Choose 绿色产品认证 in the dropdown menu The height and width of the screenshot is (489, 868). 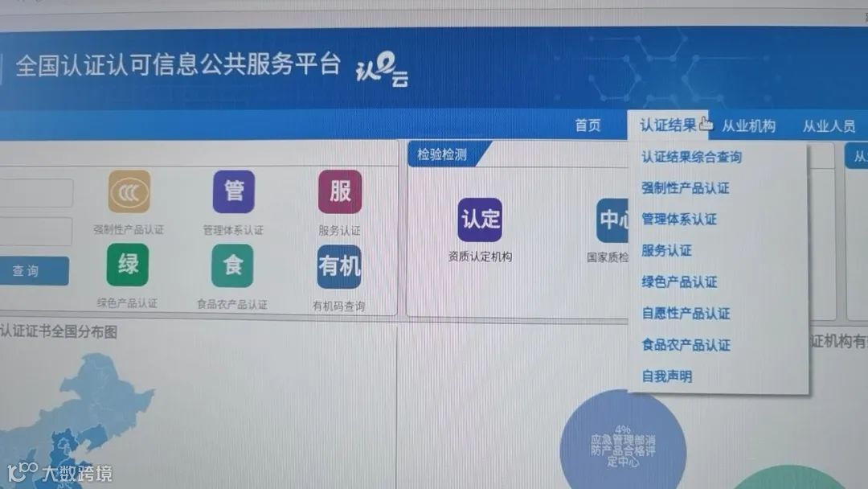[x=679, y=281]
